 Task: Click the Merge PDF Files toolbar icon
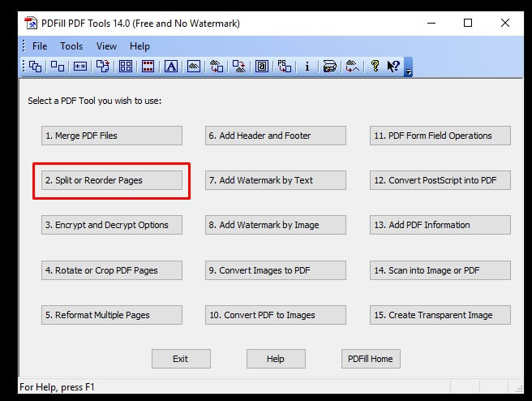tap(36, 67)
